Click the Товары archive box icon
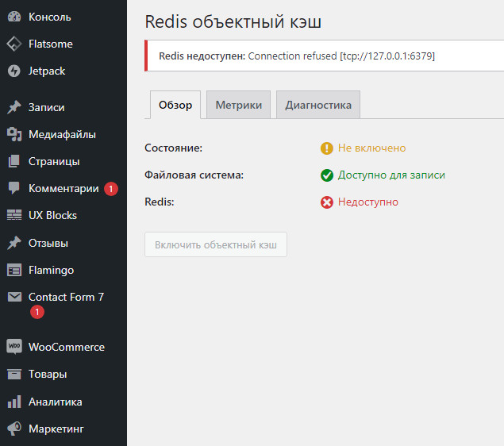 (x=14, y=374)
